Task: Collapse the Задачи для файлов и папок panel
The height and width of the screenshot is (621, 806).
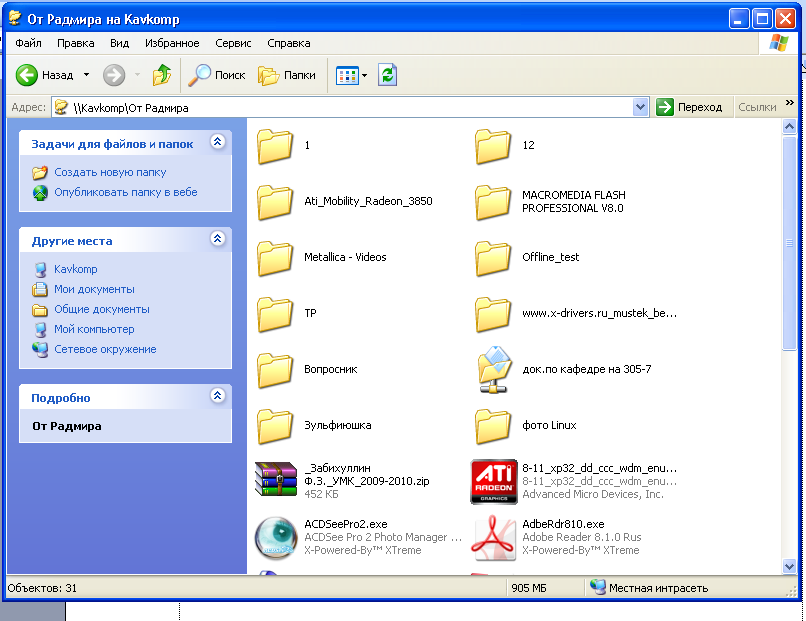Action: 218,141
